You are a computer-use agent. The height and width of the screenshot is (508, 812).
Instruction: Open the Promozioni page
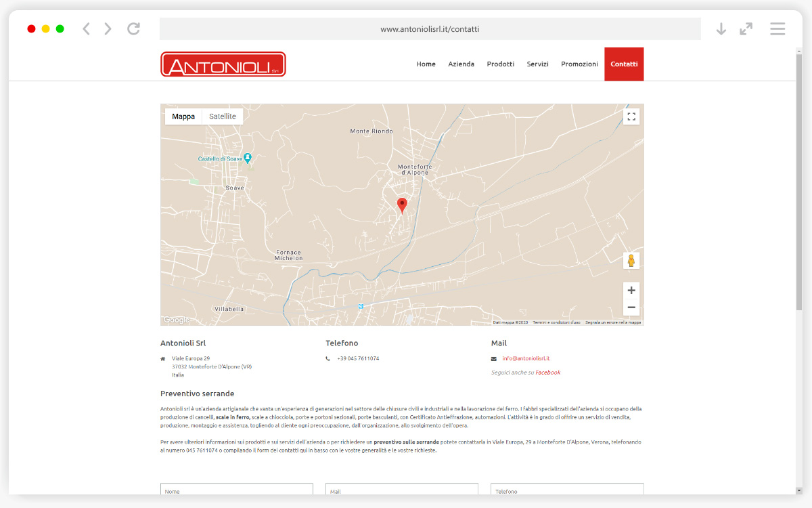coord(579,64)
